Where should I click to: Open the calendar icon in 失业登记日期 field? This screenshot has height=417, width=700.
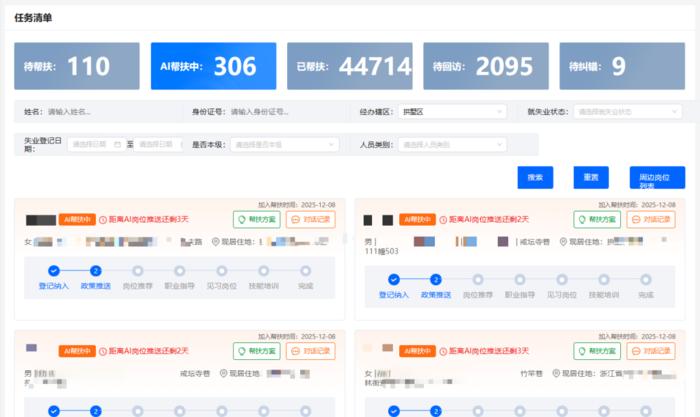click(117, 144)
